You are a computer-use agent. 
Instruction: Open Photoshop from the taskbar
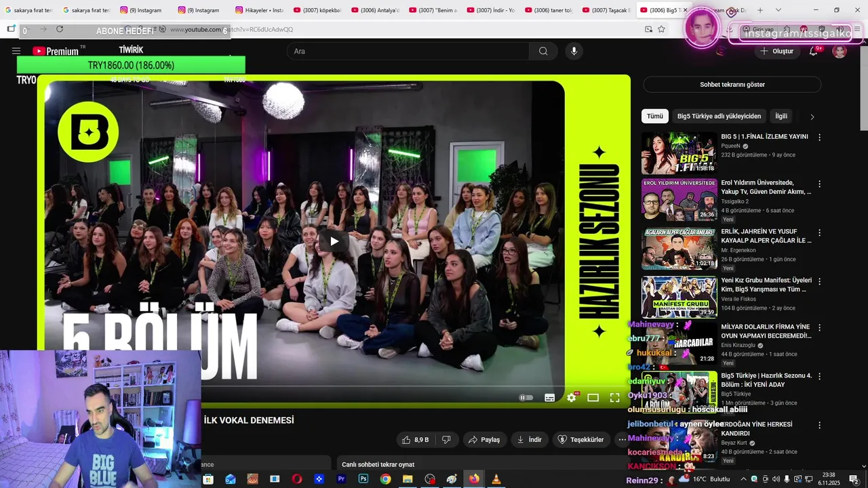click(363, 479)
